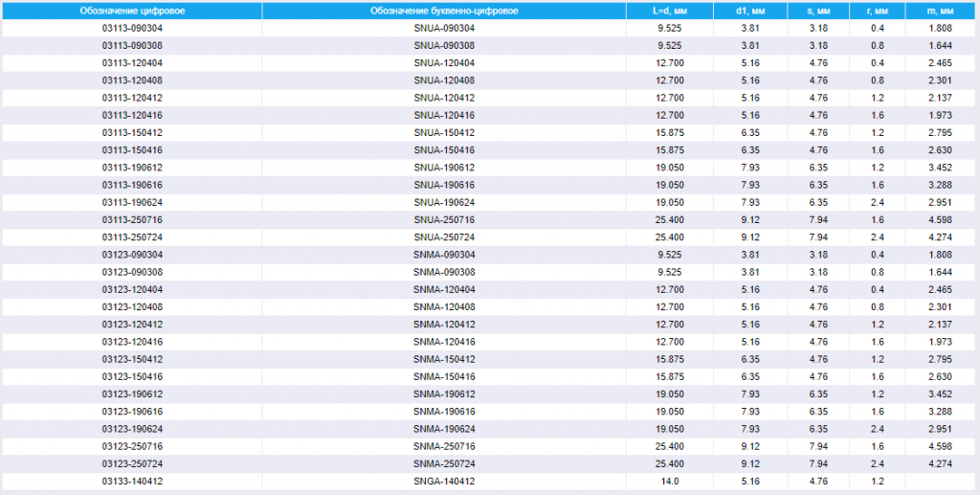Select the row cell 03113-090304
The height and width of the screenshot is (495, 980).
132,28
